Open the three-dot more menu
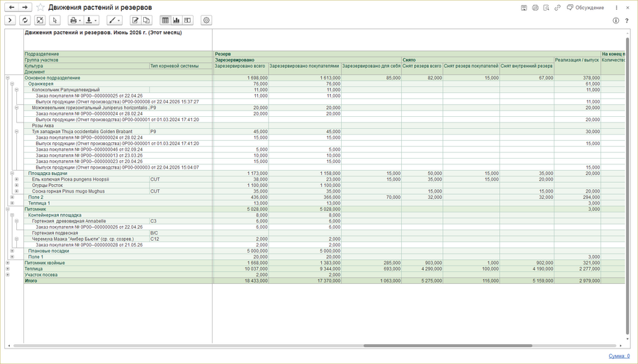This screenshot has height=364, width=638. click(617, 8)
